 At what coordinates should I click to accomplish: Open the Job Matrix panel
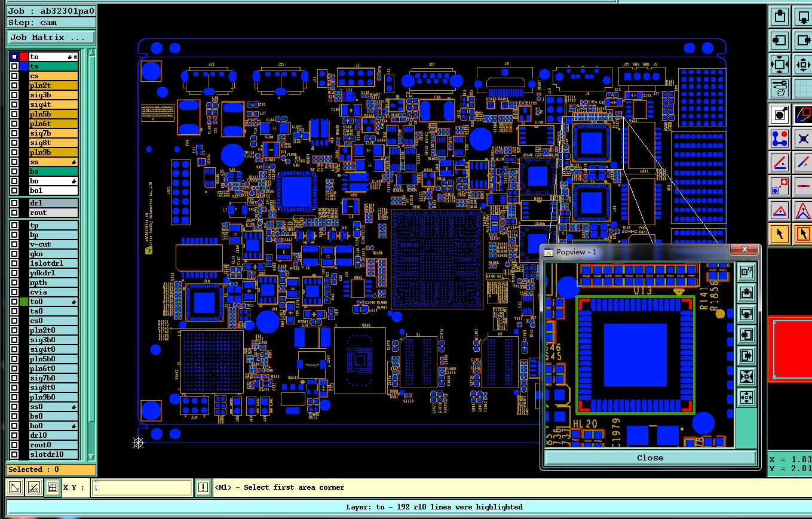51,37
